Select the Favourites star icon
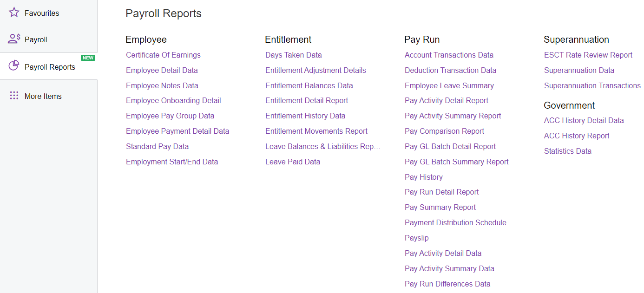 [13, 12]
